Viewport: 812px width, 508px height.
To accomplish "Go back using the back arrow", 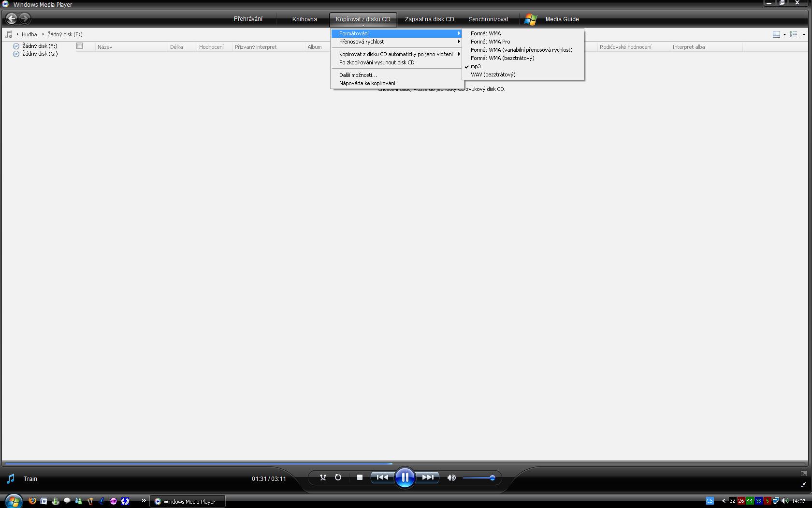I will pyautogui.click(x=12, y=19).
